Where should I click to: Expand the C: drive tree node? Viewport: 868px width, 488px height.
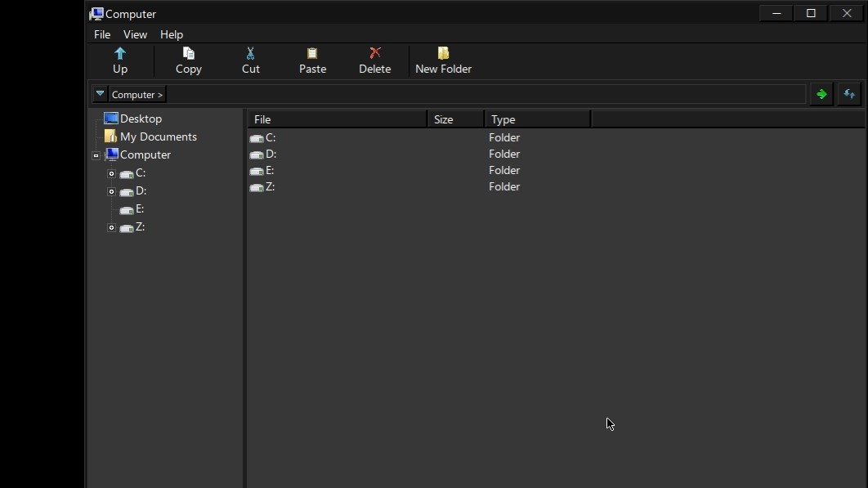coord(112,173)
